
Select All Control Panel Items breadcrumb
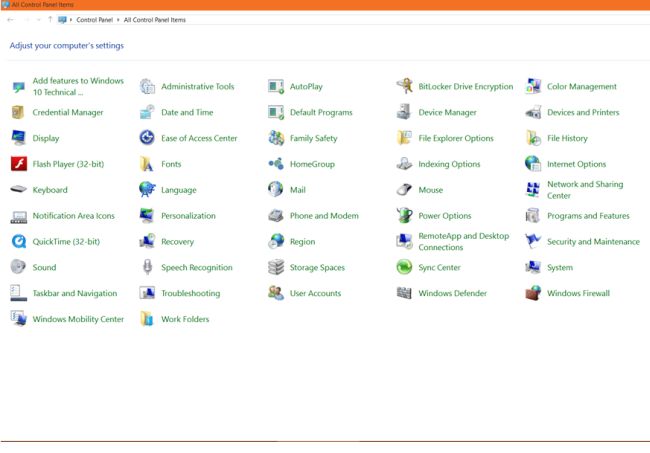[155, 19]
